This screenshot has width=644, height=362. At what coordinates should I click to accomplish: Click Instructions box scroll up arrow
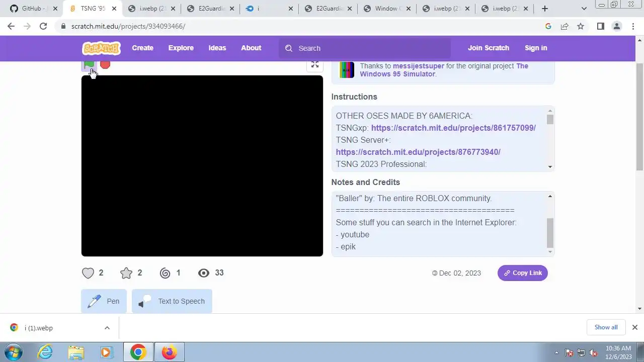pos(550,111)
